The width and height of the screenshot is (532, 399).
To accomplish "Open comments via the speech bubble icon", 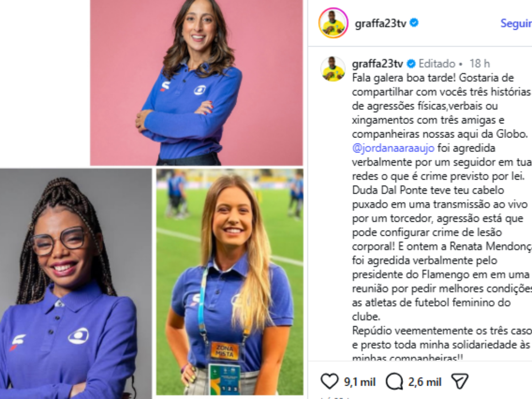I will click(x=394, y=381).
